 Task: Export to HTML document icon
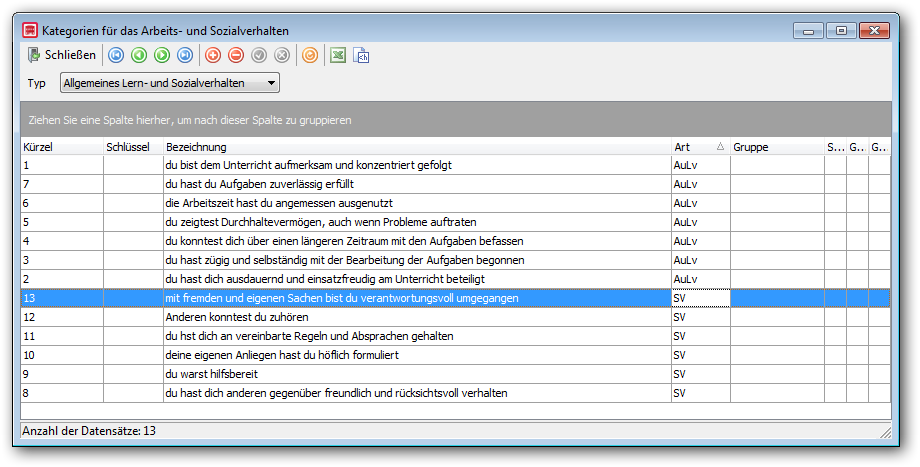click(361, 55)
